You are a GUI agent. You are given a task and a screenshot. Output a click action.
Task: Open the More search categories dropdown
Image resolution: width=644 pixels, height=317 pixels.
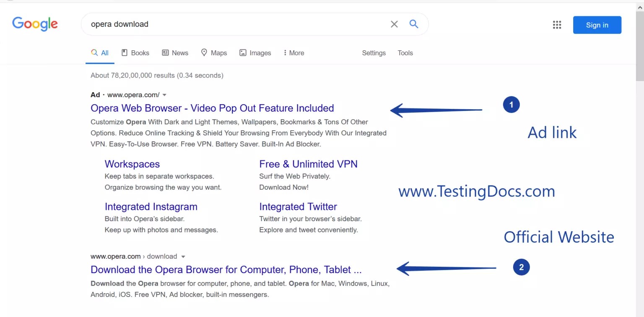(x=293, y=52)
